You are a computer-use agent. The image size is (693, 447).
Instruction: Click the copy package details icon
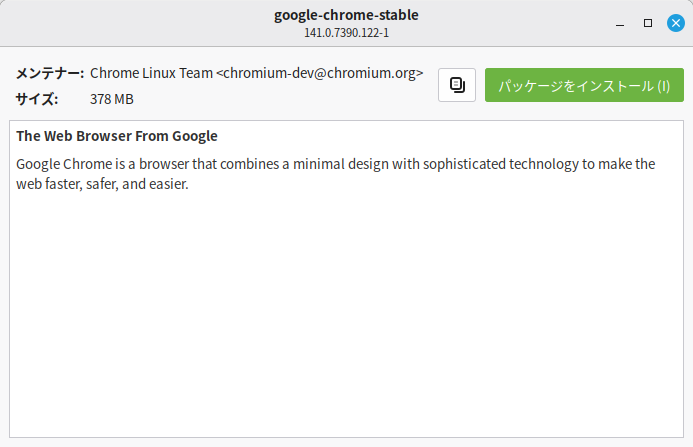(x=457, y=85)
